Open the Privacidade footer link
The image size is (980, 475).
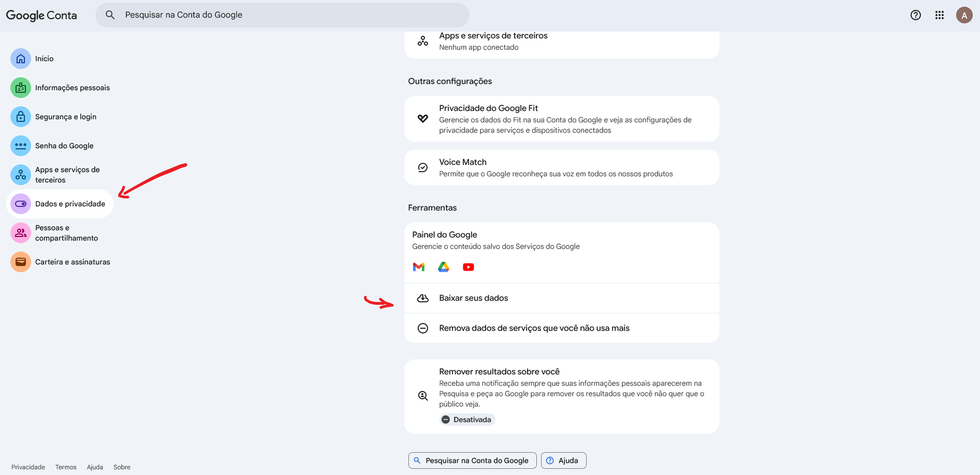28,467
